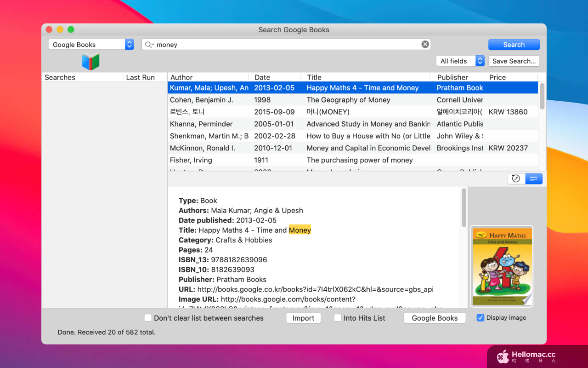
Task: Click Publisher: Pratham Books detail line
Action: click(222, 279)
